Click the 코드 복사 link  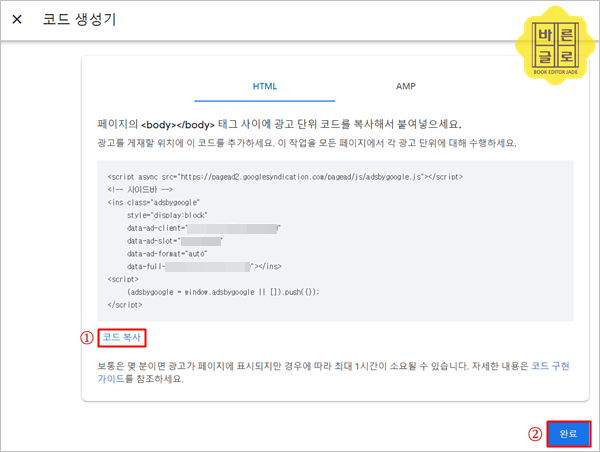pos(122,338)
